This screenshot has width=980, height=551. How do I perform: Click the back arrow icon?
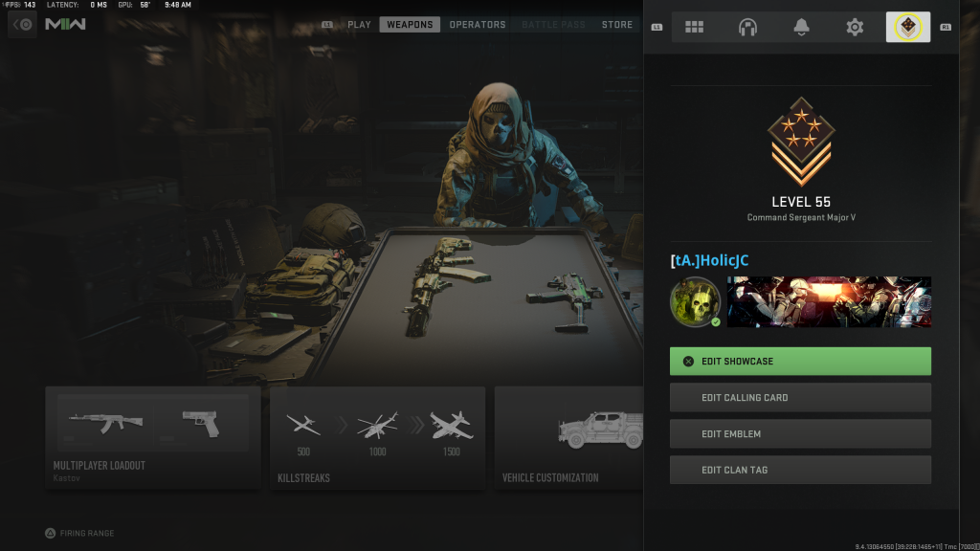coord(22,24)
